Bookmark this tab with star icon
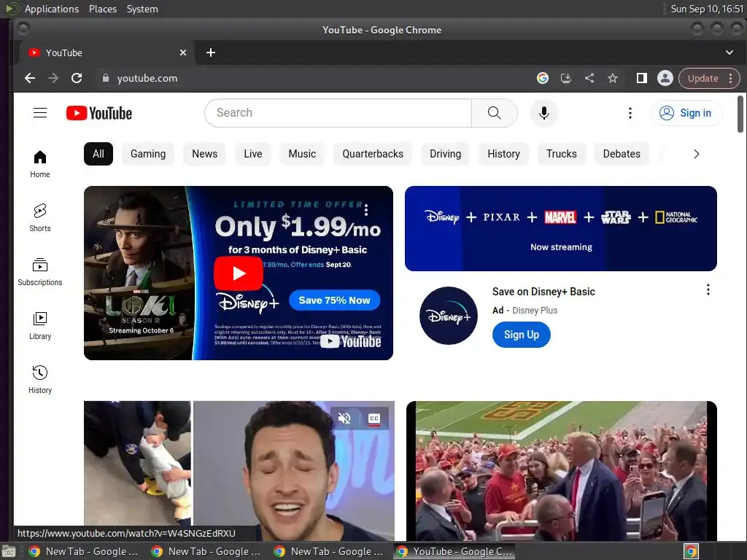 [x=613, y=78]
